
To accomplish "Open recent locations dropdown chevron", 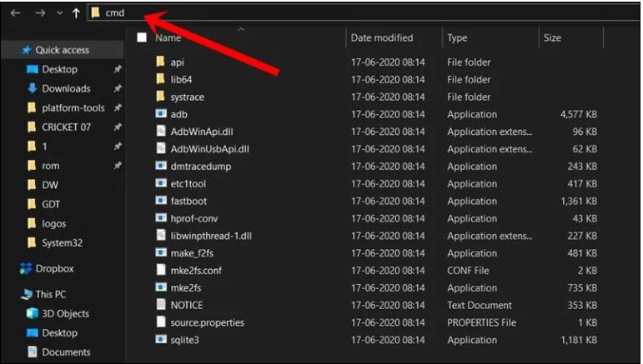I will point(59,13).
